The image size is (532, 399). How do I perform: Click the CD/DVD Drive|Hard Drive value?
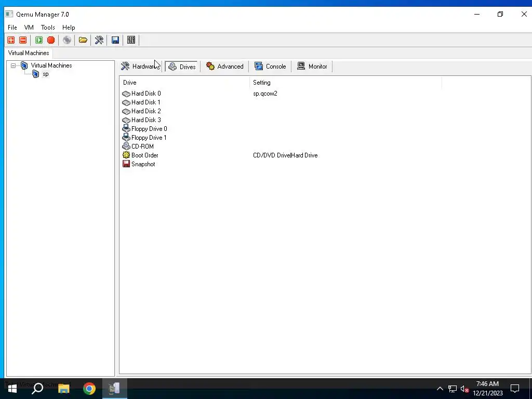point(285,155)
